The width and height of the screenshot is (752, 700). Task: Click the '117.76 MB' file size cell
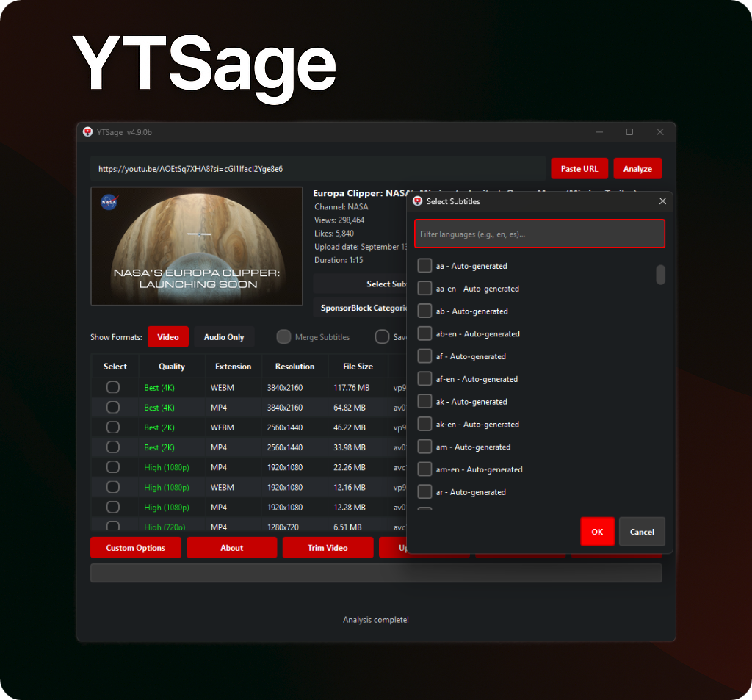coord(352,388)
